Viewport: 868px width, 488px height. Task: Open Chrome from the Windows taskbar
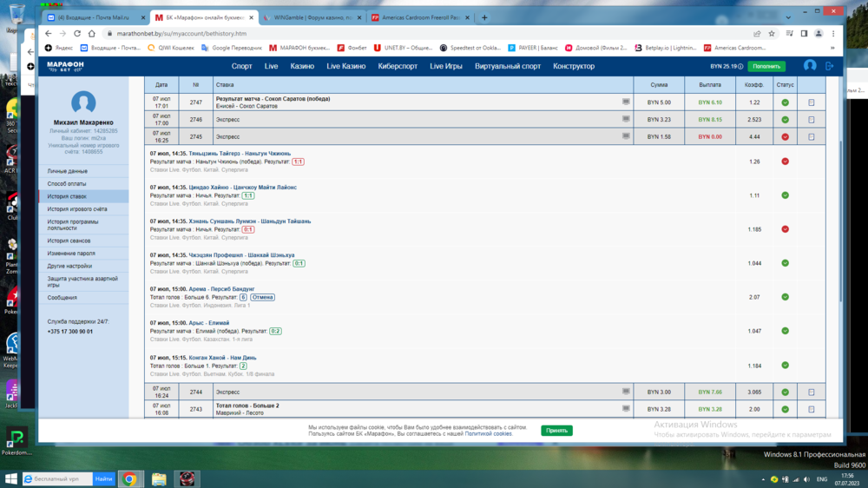point(129,478)
